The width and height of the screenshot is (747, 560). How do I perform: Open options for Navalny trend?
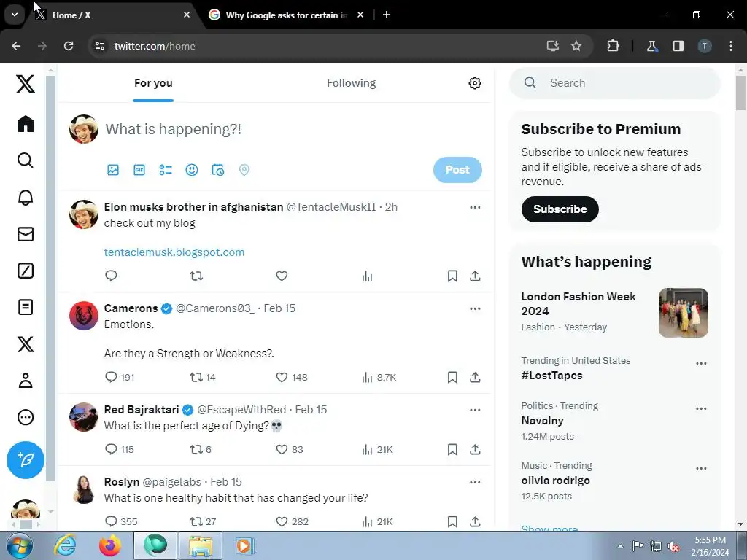tap(701, 408)
